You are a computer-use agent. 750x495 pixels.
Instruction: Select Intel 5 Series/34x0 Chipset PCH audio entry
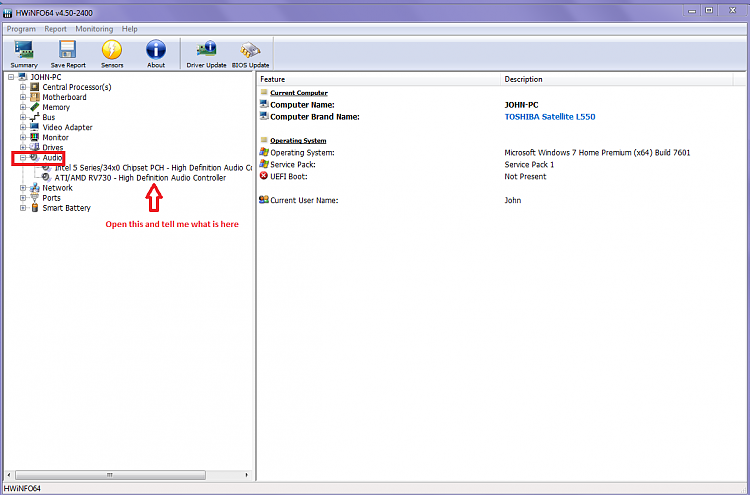pos(153,168)
